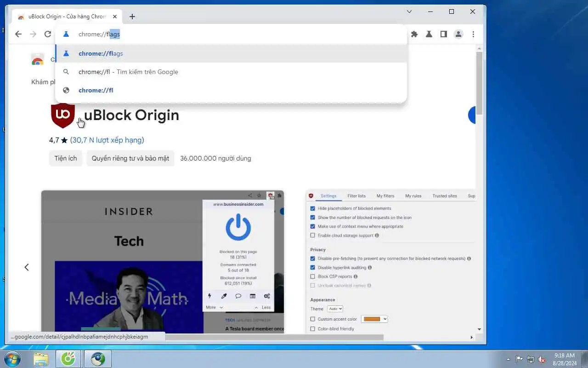Image resolution: width=588 pixels, height=368 pixels.
Task: Click the dashboard gears icon in popup
Action: pyautogui.click(x=267, y=296)
